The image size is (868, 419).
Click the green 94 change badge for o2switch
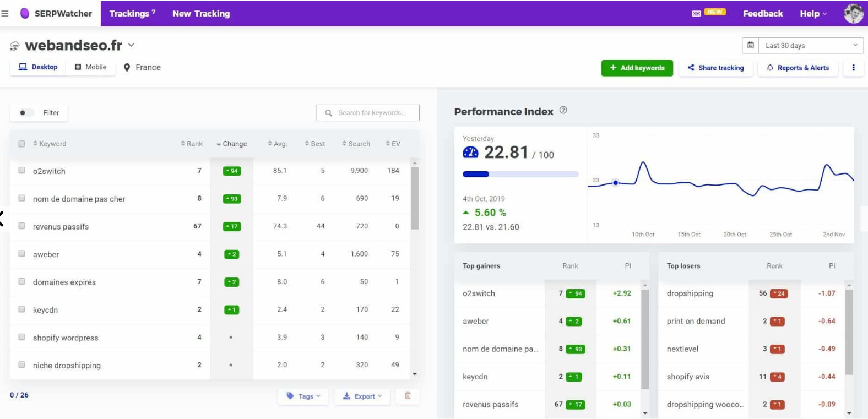pos(232,171)
